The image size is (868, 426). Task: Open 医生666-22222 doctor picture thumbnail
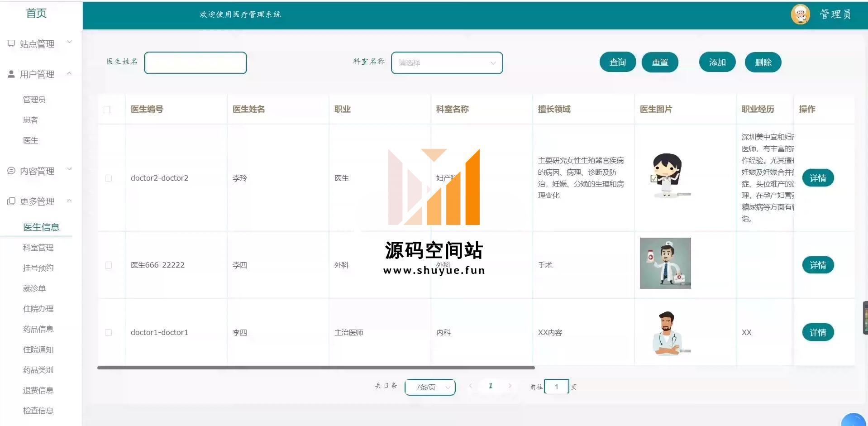tap(665, 263)
